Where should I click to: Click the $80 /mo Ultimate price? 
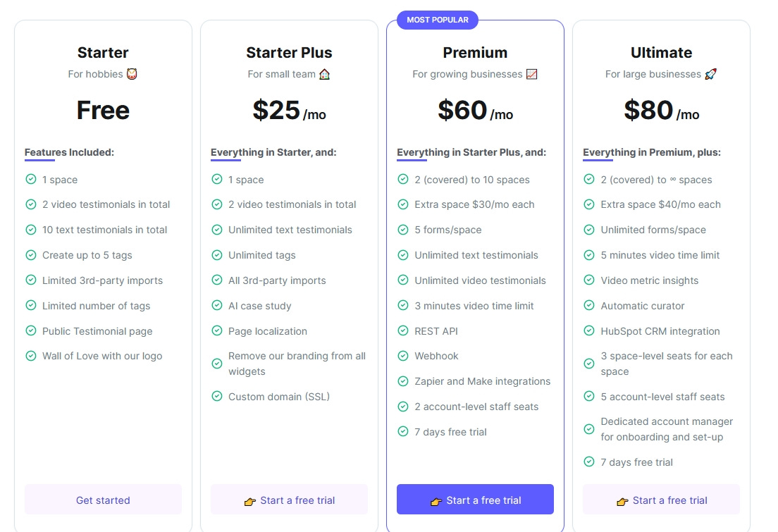click(x=662, y=110)
